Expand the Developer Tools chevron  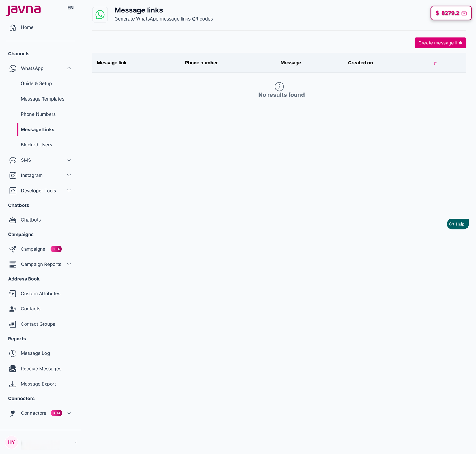(x=69, y=191)
